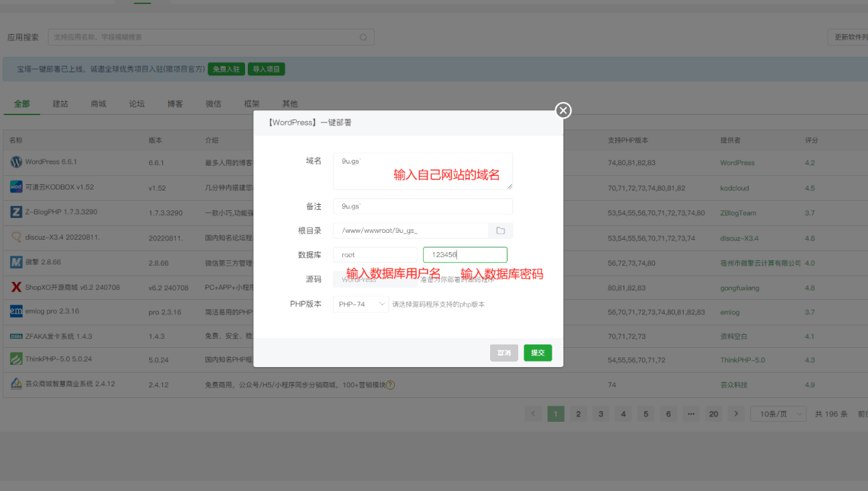Click the pagination ellipsis button
868x491 pixels.
pyautogui.click(x=691, y=414)
